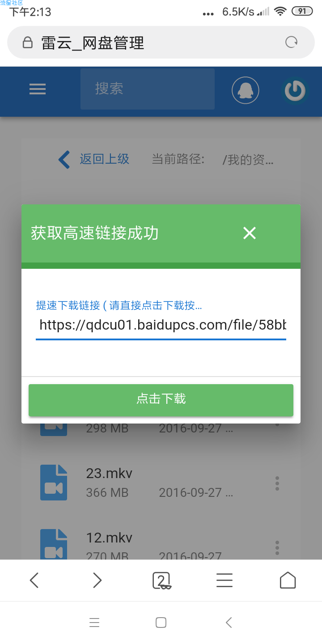Select the 12.mkv video file icon
The image size is (322, 644).
(x=54, y=544)
